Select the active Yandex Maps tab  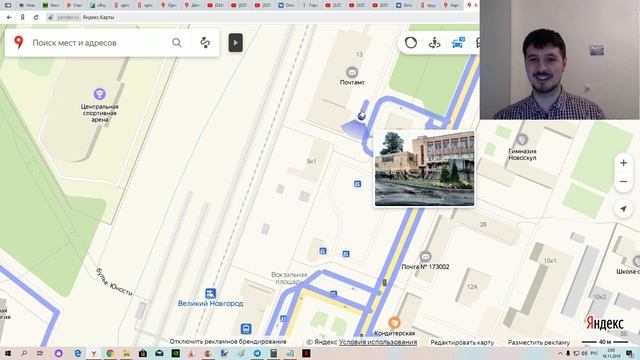tap(472, 5)
